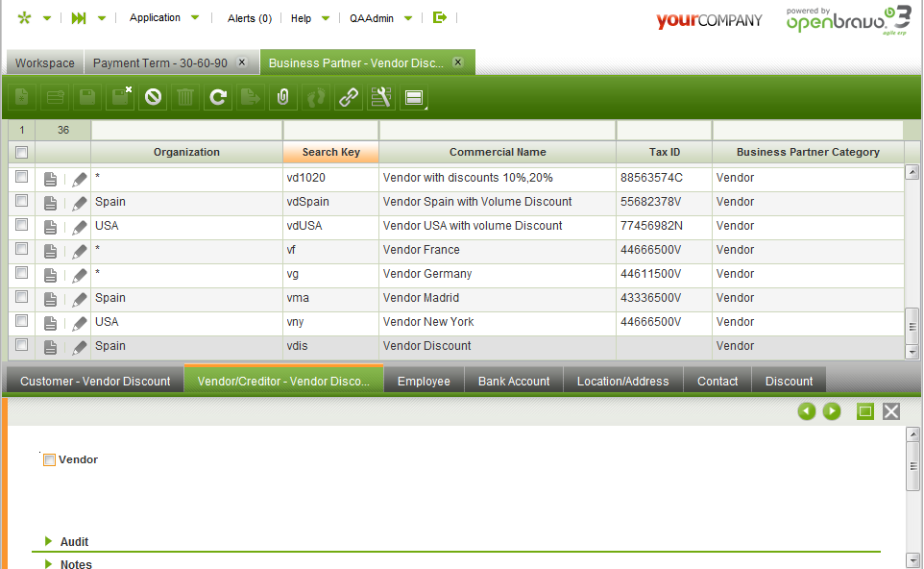Click the Refresh toolbar icon

point(218,97)
